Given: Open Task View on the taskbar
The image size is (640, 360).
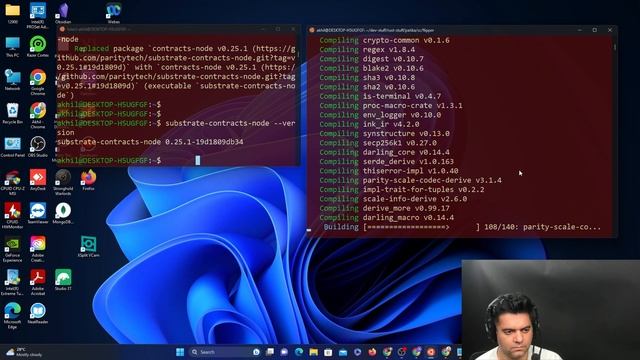Looking at the screenshot, I should tap(270, 352).
